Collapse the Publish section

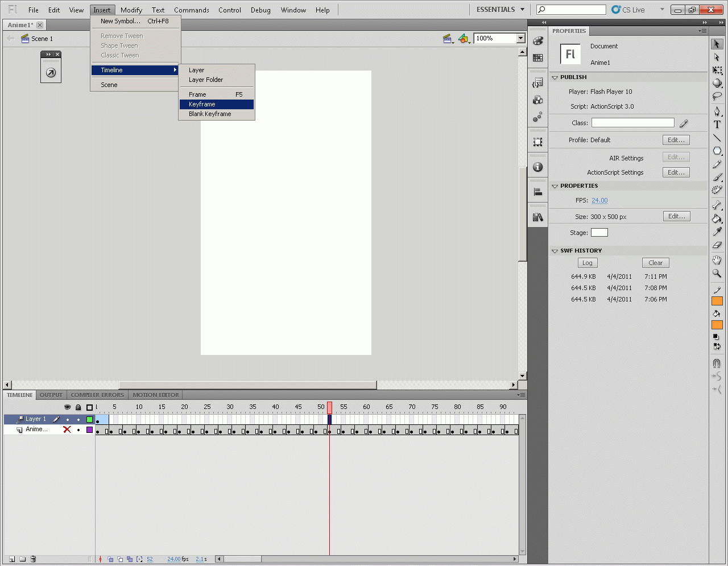click(555, 77)
